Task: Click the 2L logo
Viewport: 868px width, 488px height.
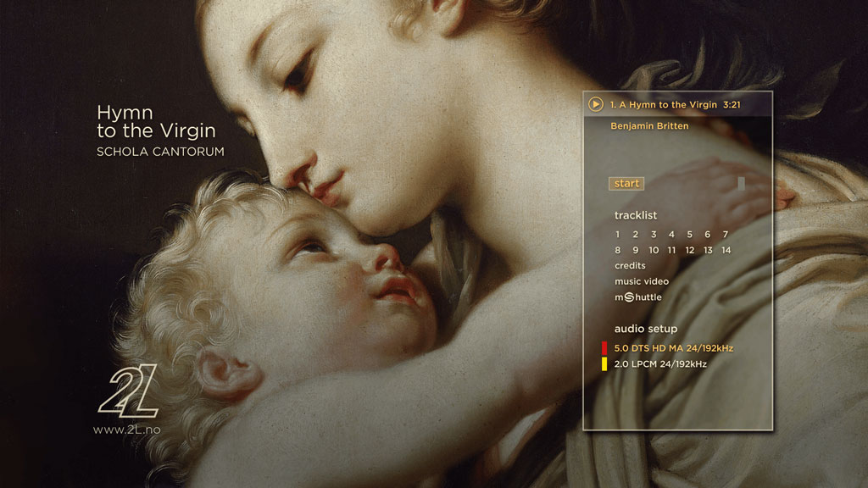Action: pyautogui.click(x=127, y=394)
